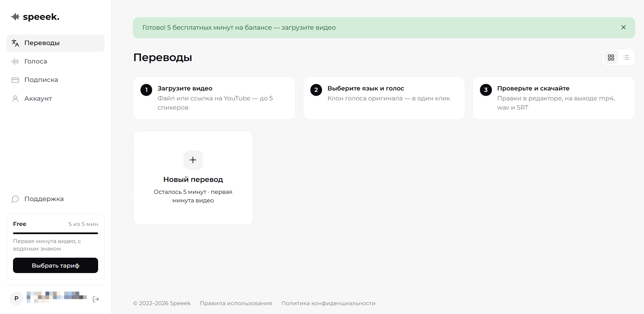Image resolution: width=644 pixels, height=314 pixels.
Task: Click the user icon beside Аккаунт
Action: point(15,99)
